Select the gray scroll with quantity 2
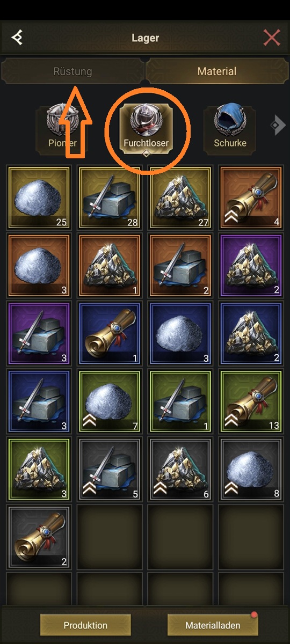 (x=39, y=535)
